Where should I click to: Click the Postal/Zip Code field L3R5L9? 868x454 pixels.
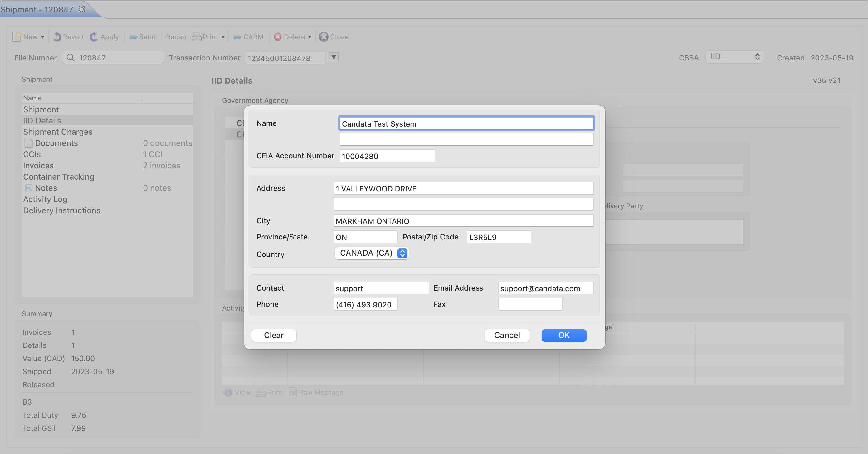(x=499, y=237)
